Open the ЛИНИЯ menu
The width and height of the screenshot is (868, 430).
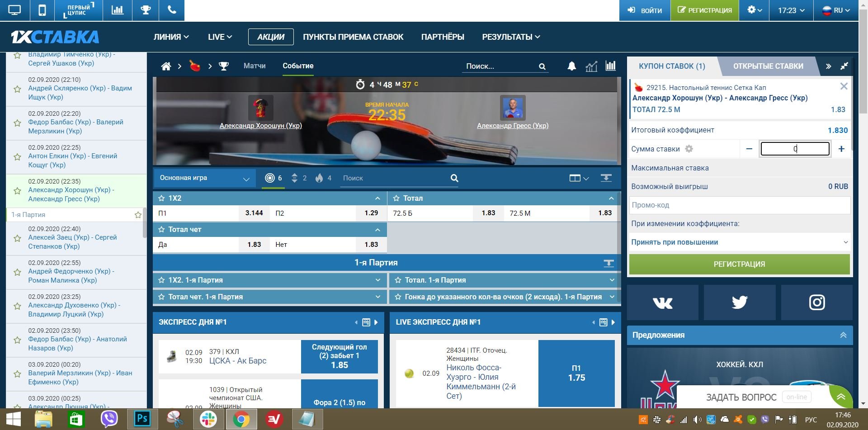[x=171, y=37]
